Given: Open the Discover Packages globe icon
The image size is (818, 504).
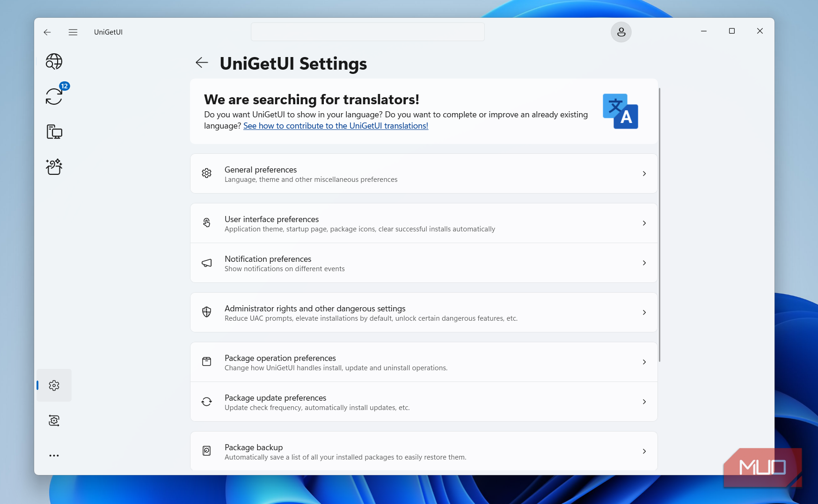Looking at the screenshot, I should click(x=54, y=61).
